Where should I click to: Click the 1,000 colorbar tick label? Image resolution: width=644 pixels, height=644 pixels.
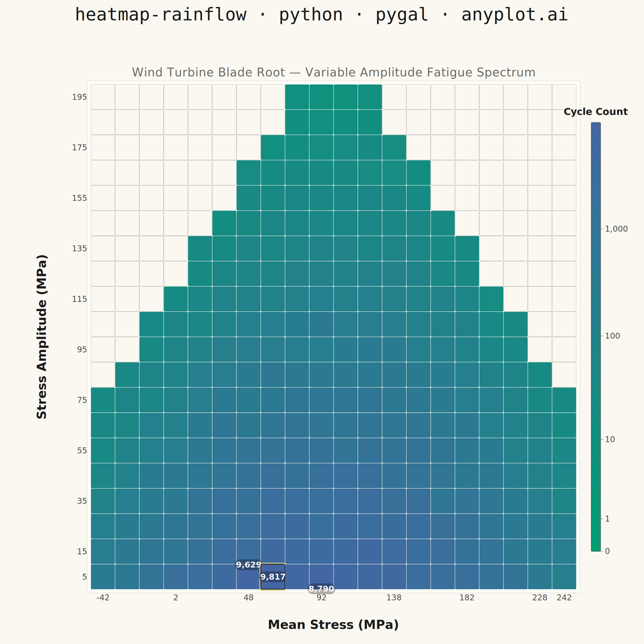pyautogui.click(x=616, y=229)
